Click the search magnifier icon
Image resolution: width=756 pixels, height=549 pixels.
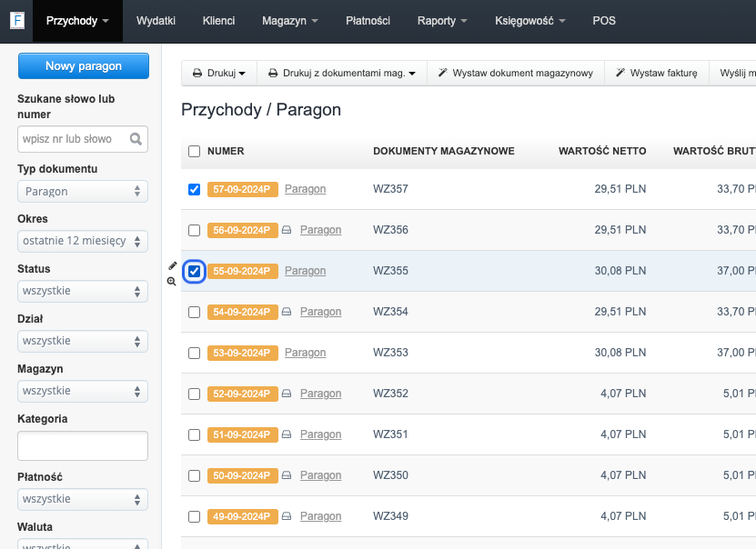[136, 139]
